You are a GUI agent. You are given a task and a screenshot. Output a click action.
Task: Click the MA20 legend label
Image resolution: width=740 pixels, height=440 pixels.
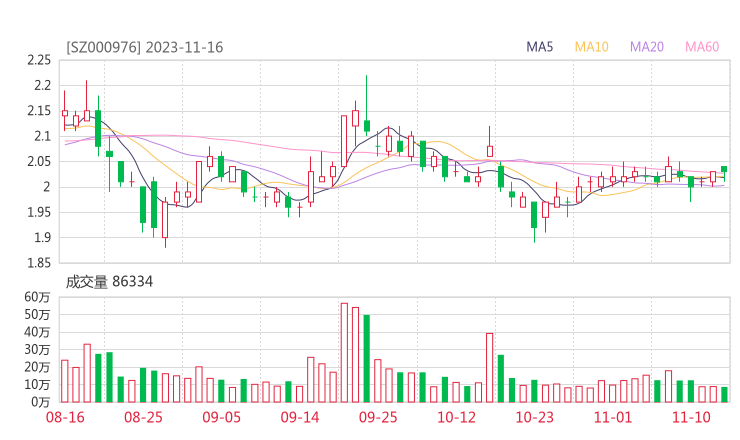[x=647, y=47]
